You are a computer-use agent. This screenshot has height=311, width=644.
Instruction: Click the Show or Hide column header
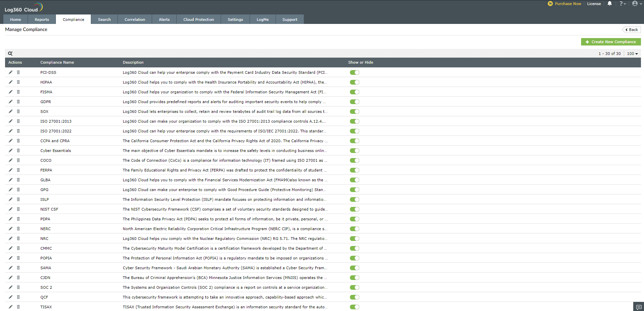[361, 62]
